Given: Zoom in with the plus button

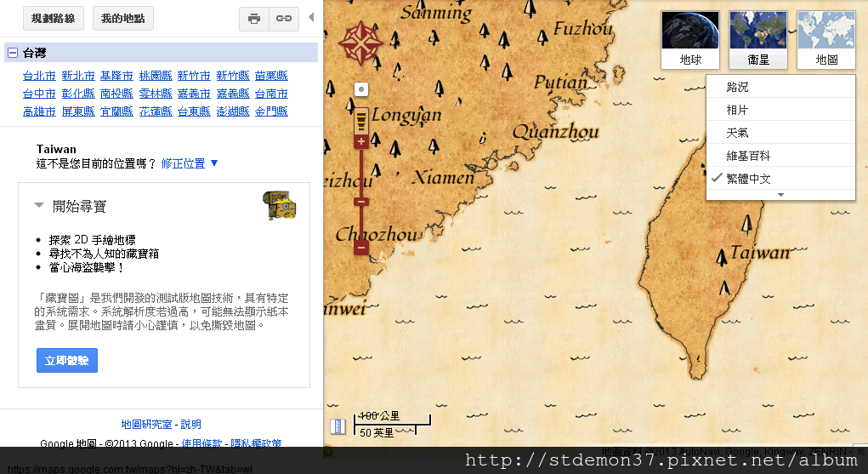Looking at the screenshot, I should pos(361,141).
